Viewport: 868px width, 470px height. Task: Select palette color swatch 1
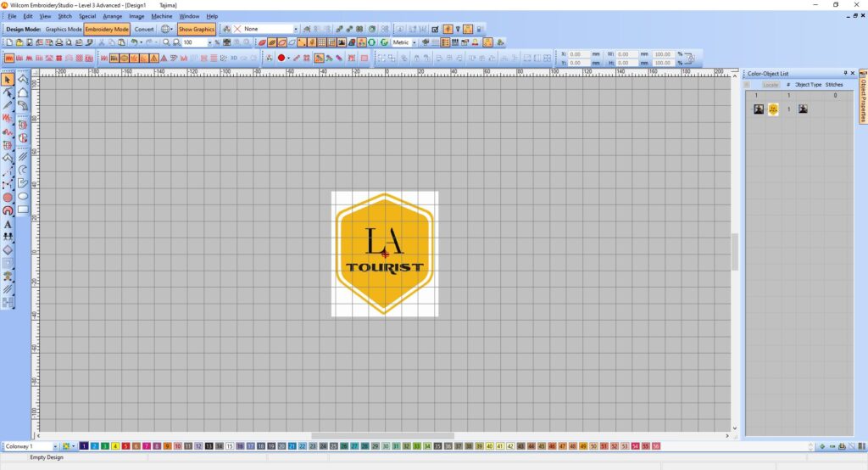click(84, 446)
